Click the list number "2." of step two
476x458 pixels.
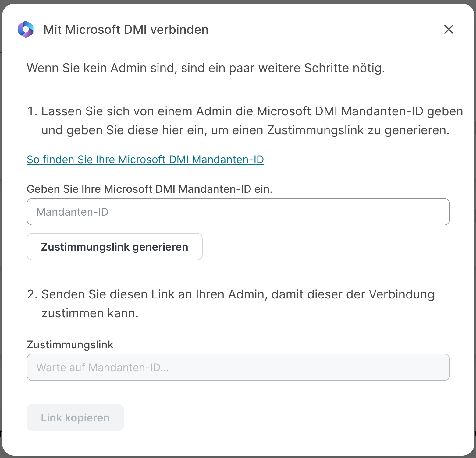click(x=32, y=294)
